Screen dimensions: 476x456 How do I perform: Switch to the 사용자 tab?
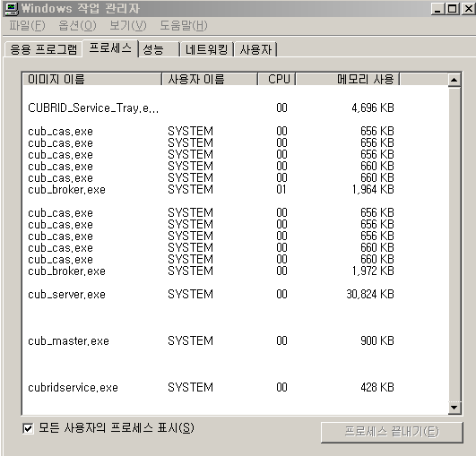255,49
